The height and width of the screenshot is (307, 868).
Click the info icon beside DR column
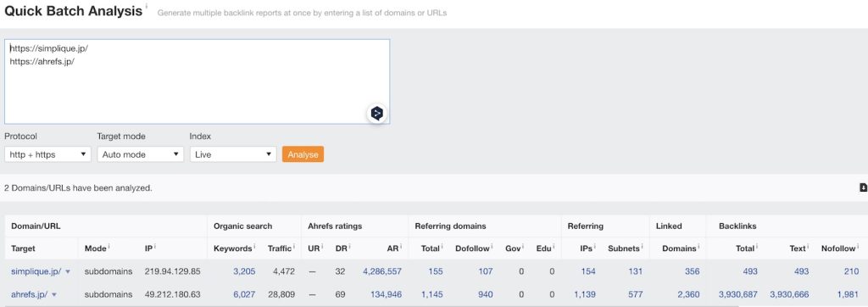[x=352, y=245]
